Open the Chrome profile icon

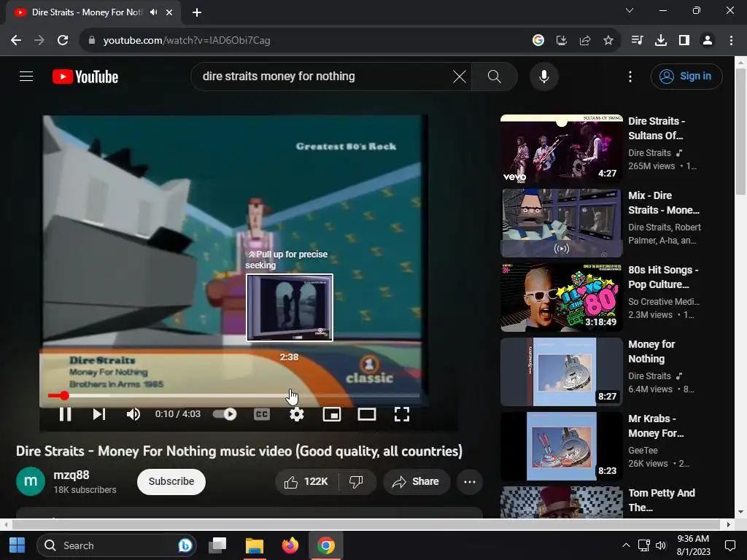pos(708,41)
